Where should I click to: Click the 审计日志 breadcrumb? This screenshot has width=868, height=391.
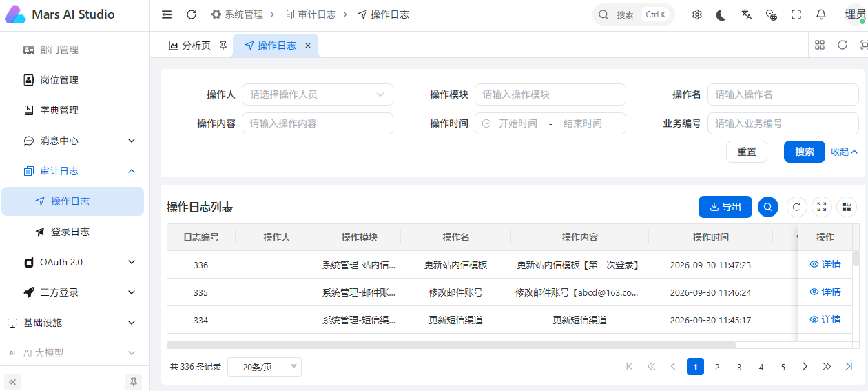[310, 14]
